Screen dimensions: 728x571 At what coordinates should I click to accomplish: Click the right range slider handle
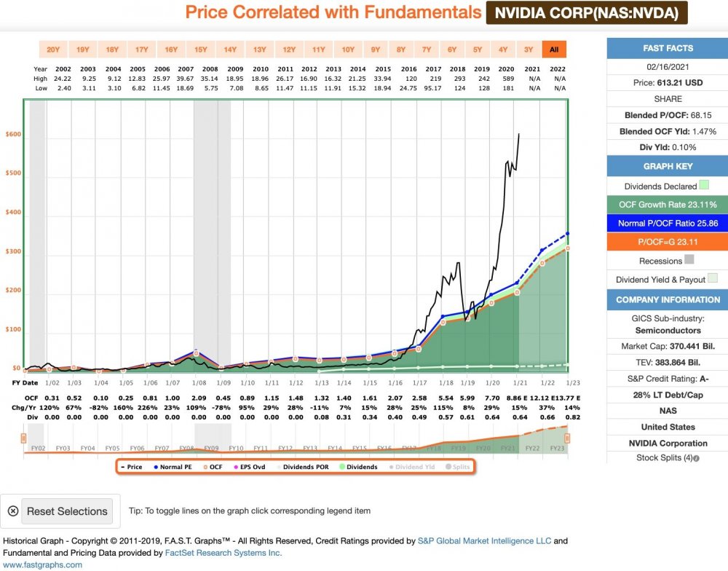click(x=567, y=438)
